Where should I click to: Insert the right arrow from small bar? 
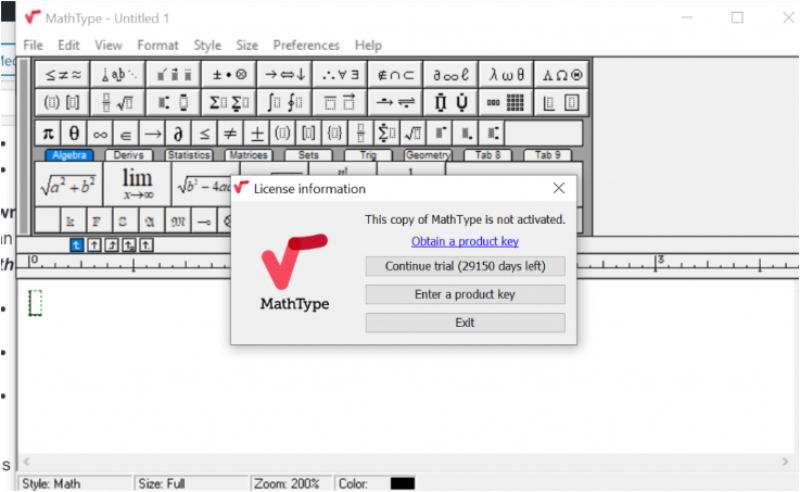(152, 134)
